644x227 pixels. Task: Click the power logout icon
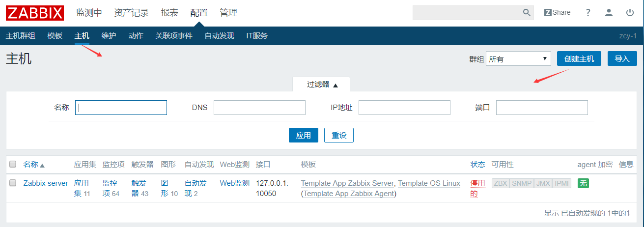(x=630, y=13)
